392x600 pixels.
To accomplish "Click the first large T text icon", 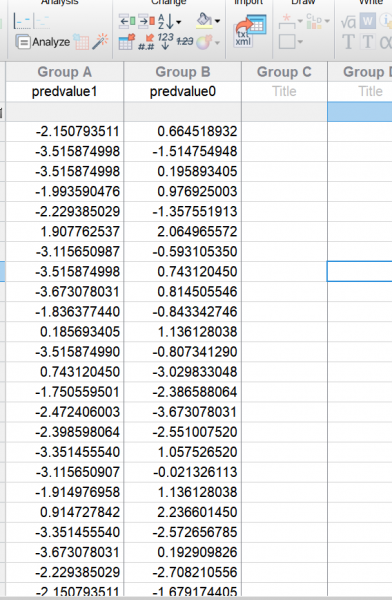I will coord(348,42).
